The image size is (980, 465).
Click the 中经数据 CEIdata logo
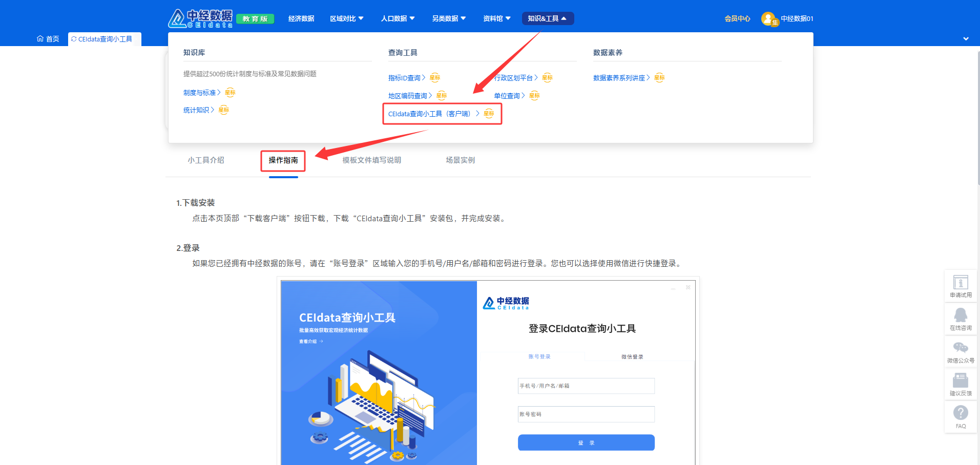200,18
